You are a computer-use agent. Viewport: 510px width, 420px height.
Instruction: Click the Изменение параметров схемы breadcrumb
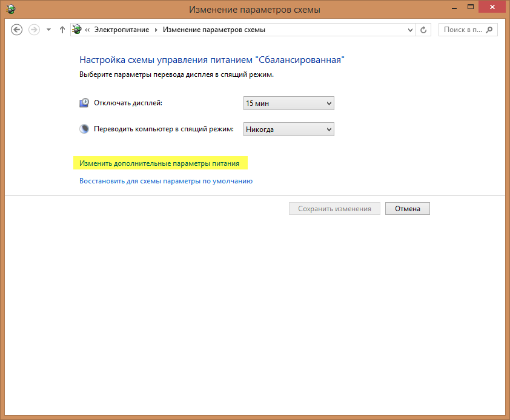214,30
